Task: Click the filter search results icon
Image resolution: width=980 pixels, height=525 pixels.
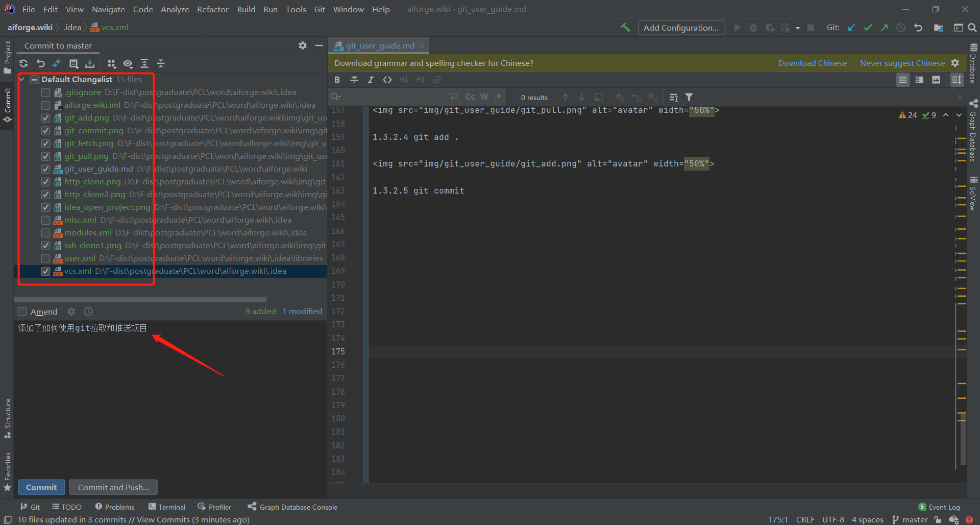Action: tap(689, 97)
